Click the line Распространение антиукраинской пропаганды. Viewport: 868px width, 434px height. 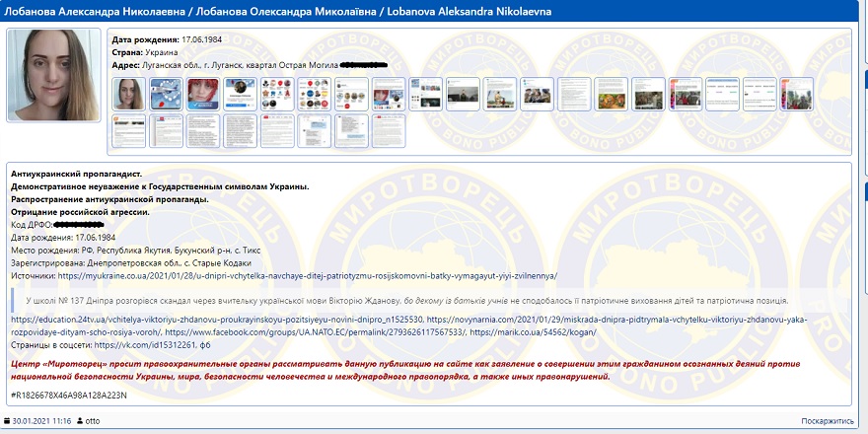[x=109, y=199]
